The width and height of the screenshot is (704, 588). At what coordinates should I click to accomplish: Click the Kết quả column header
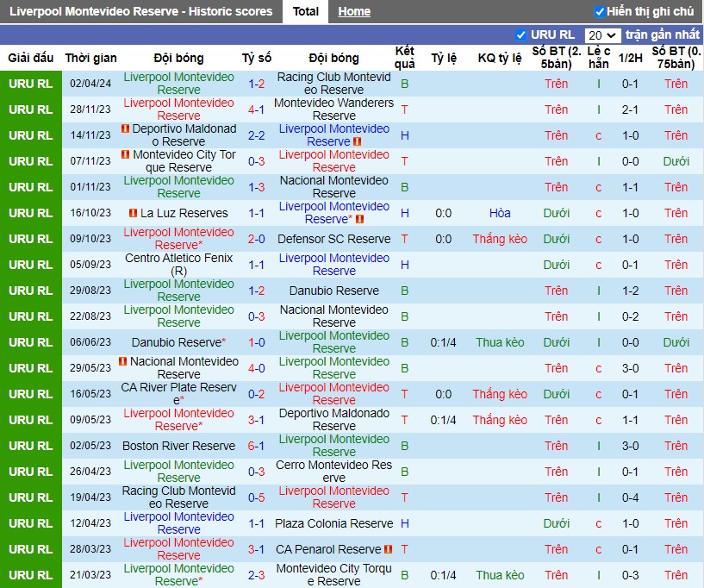pyautogui.click(x=404, y=58)
